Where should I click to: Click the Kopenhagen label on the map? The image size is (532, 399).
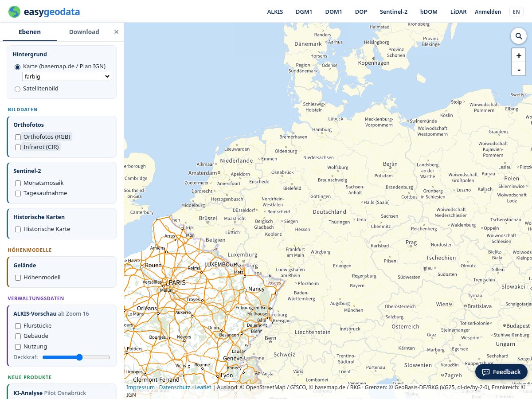coord(374,63)
